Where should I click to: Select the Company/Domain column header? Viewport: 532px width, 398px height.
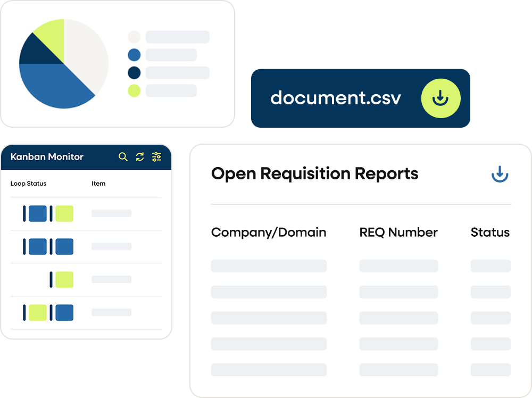click(x=268, y=233)
